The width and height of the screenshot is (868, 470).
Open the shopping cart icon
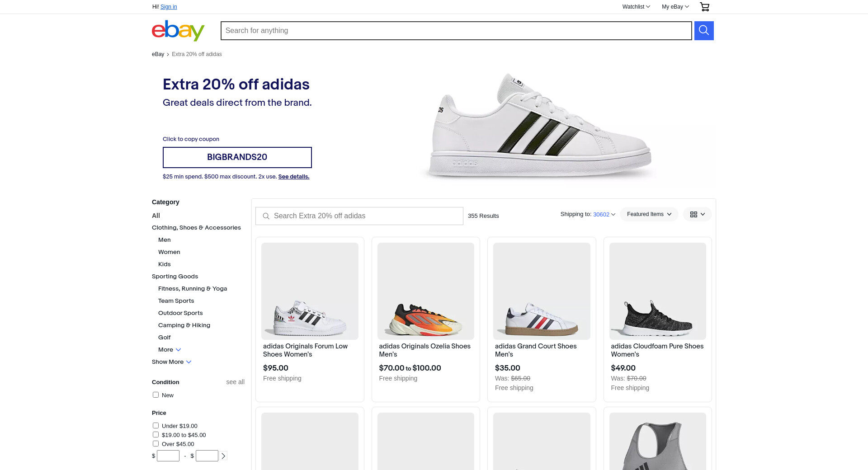pos(704,7)
